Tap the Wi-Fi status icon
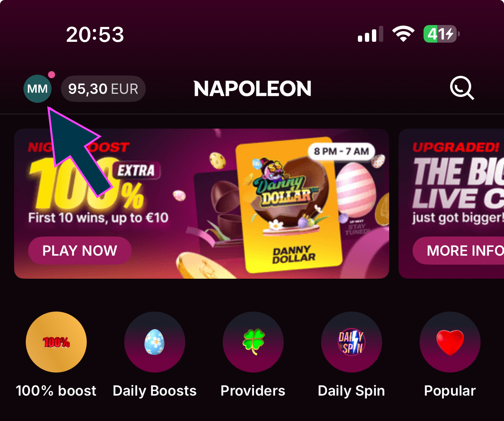Viewport: 504px width, 421px height. [x=403, y=34]
